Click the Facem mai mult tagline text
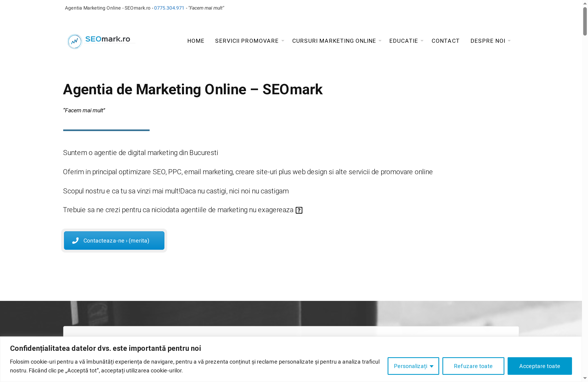 click(x=84, y=110)
